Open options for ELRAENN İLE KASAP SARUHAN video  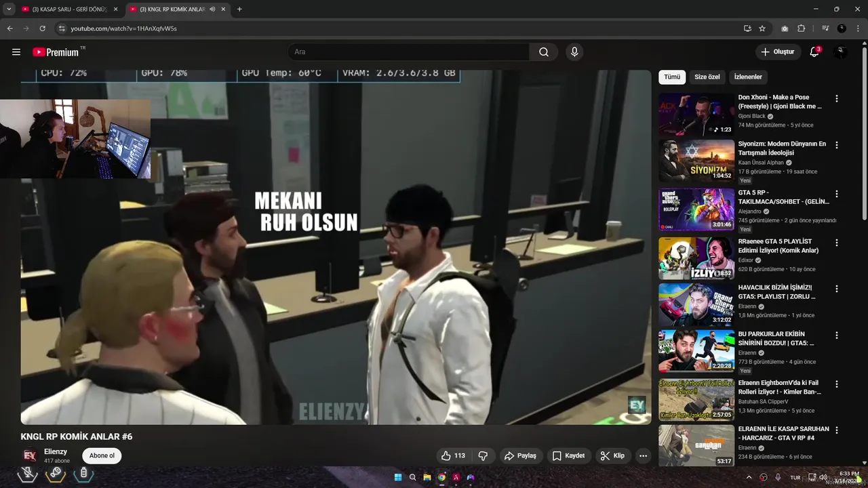[836, 430]
